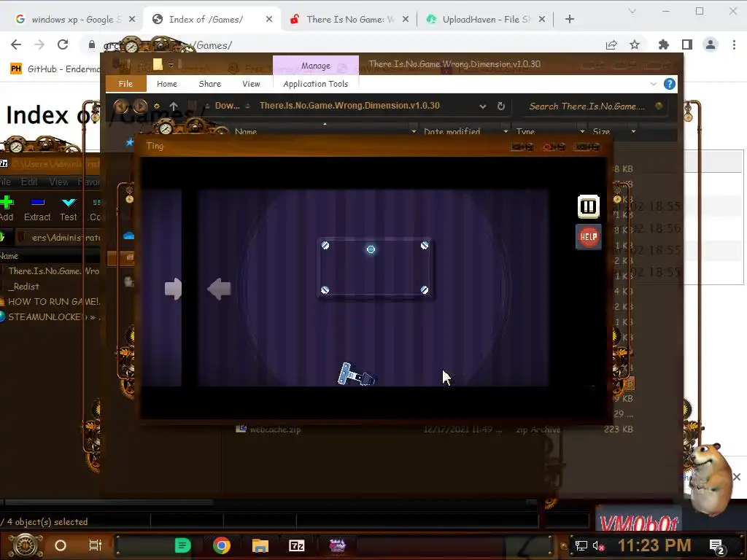Open the Chrome three-dot menu
This screenshot has width=747, height=560.
tap(734, 44)
